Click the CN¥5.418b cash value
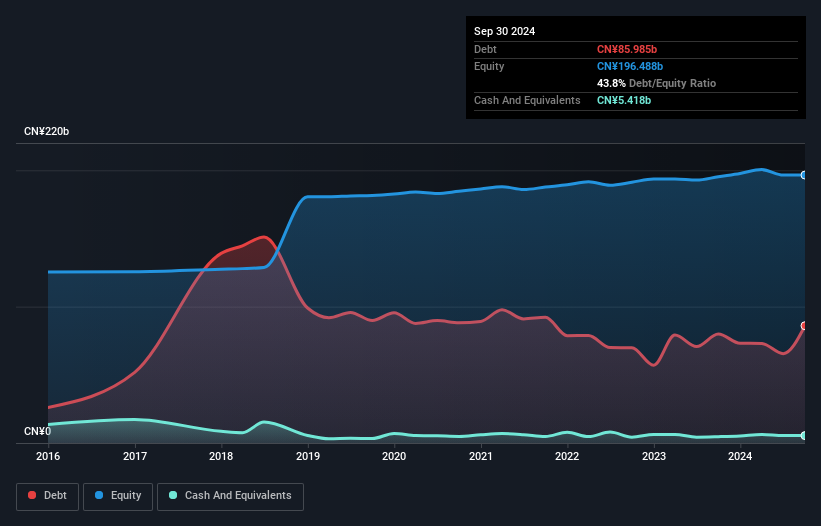Viewport: 821px width, 526px height. pyautogui.click(x=624, y=100)
